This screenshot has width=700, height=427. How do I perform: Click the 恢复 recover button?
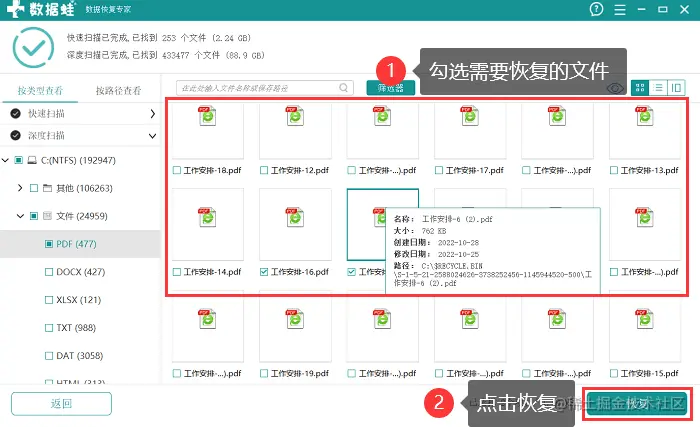pos(637,404)
